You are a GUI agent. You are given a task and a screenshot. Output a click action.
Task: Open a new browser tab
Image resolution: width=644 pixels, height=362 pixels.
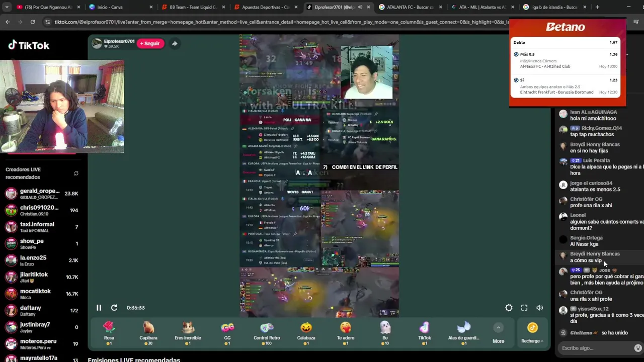(x=597, y=7)
